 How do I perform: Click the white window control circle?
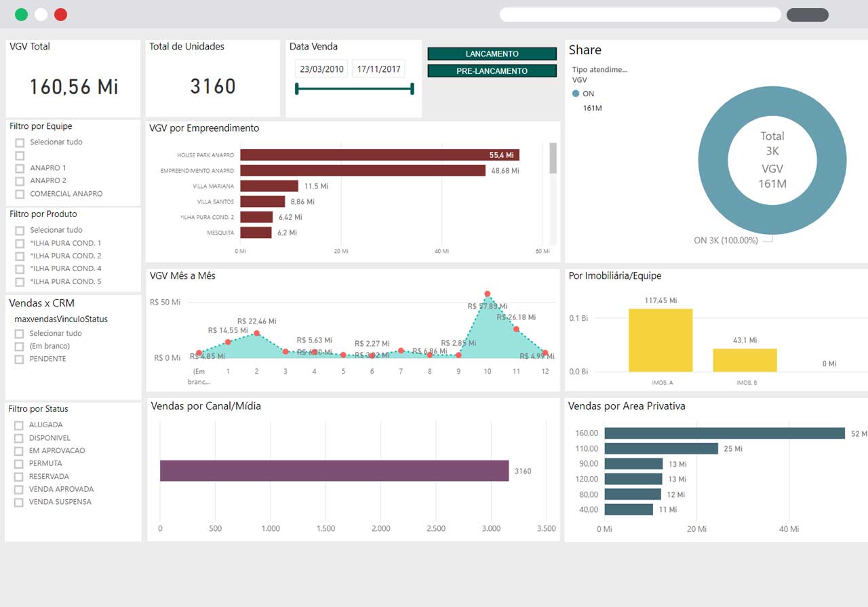(41, 14)
